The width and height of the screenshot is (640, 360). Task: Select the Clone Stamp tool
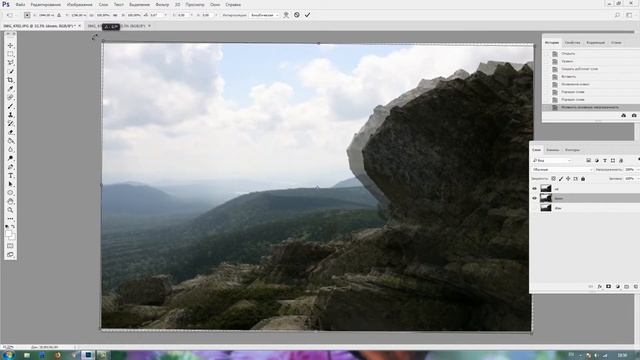pos(11,115)
